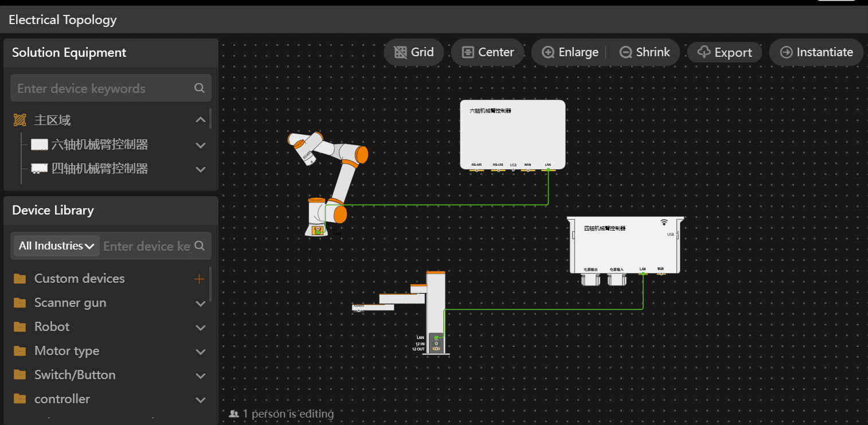Expand the 六轴机械臂控制器 tree item
Viewport: 868px width, 425px height.
[x=200, y=145]
